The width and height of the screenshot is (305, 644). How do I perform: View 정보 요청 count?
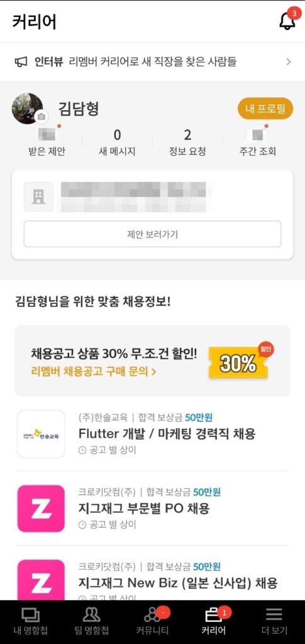point(187,142)
